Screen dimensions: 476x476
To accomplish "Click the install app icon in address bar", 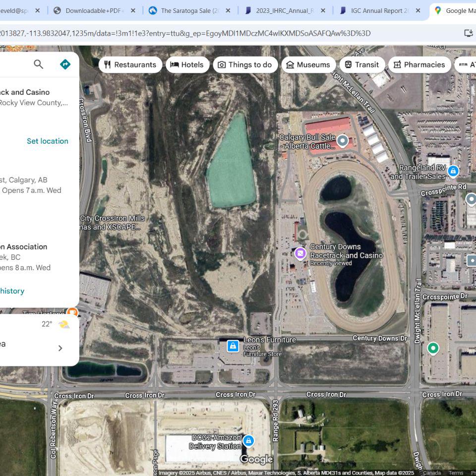I will click(469, 33).
